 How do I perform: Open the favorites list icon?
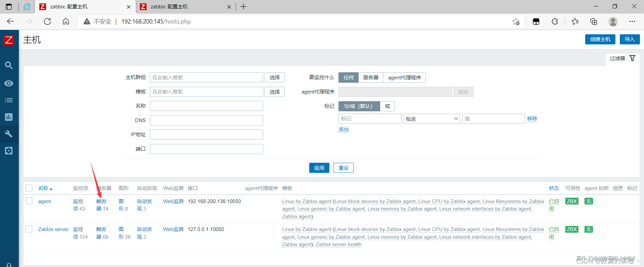point(575,22)
